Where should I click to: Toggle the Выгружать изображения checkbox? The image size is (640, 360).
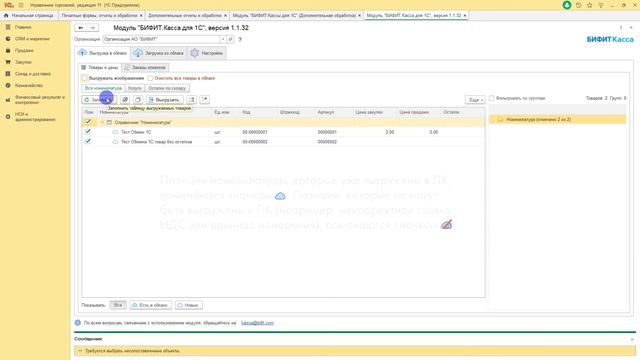click(x=85, y=78)
